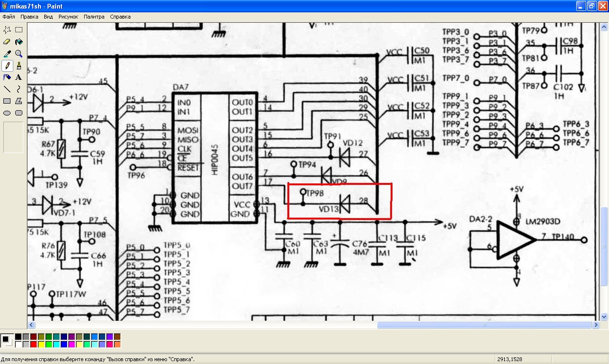This screenshot has height=364, width=609.
Task: Select the orange swatch at palette end
Action: click(118, 344)
